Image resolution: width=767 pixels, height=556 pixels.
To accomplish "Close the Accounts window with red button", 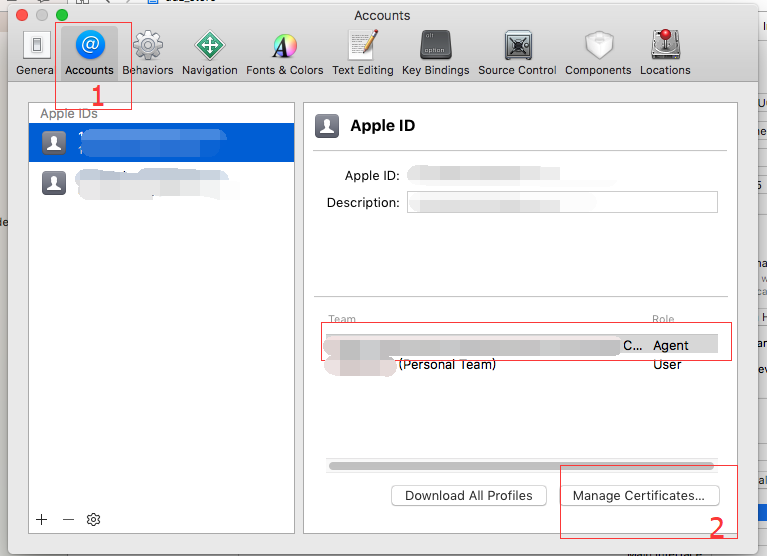I will point(22,15).
